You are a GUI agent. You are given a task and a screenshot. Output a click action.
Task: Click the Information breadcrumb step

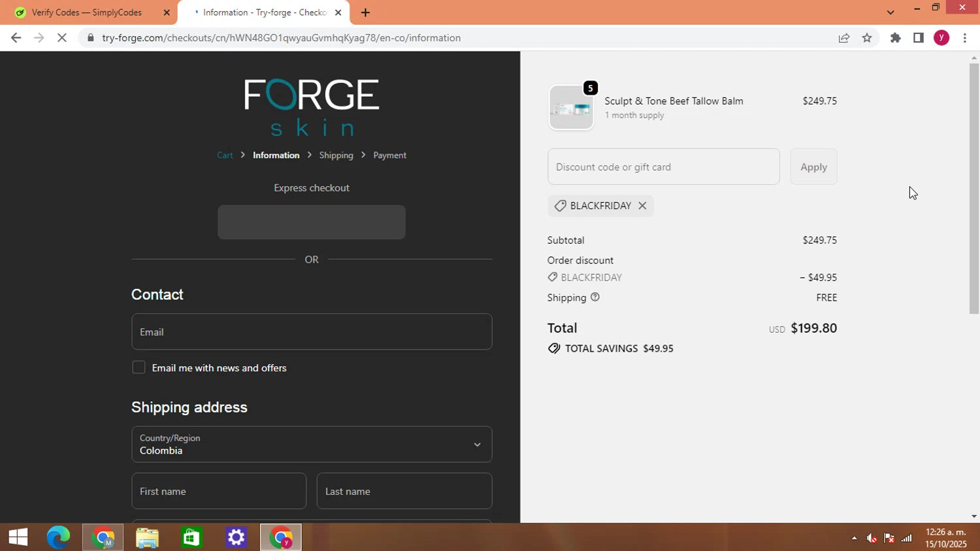[276, 155]
